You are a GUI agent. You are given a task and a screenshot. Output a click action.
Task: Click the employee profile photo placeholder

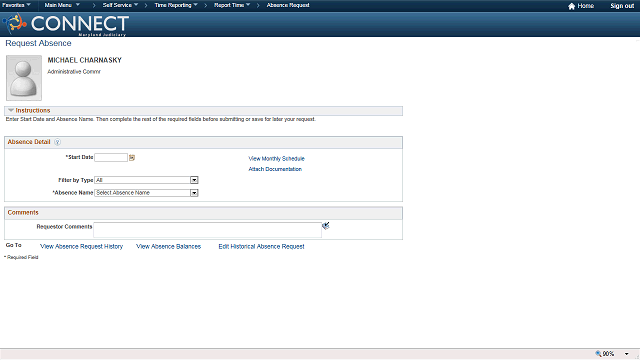pyautogui.click(x=24, y=78)
